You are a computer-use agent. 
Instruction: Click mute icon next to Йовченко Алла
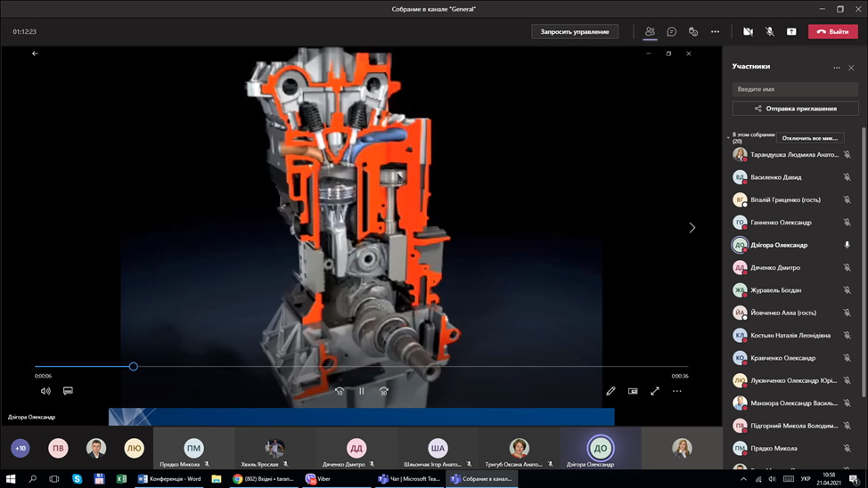847,313
